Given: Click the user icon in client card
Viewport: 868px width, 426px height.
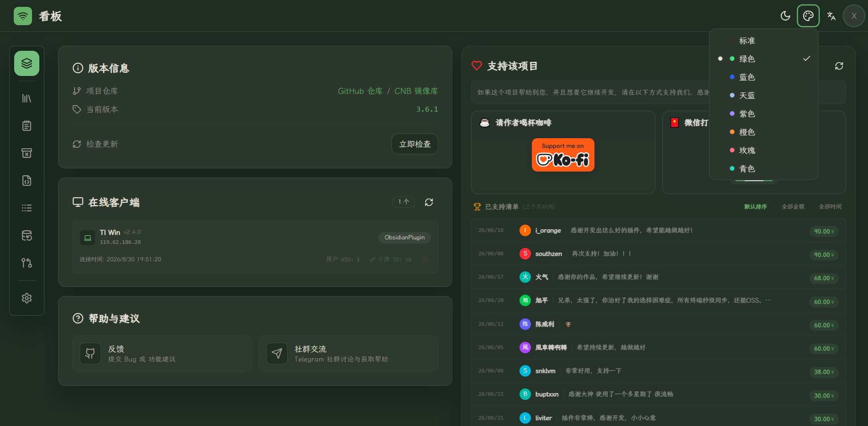Looking at the screenshot, I should [x=425, y=259].
